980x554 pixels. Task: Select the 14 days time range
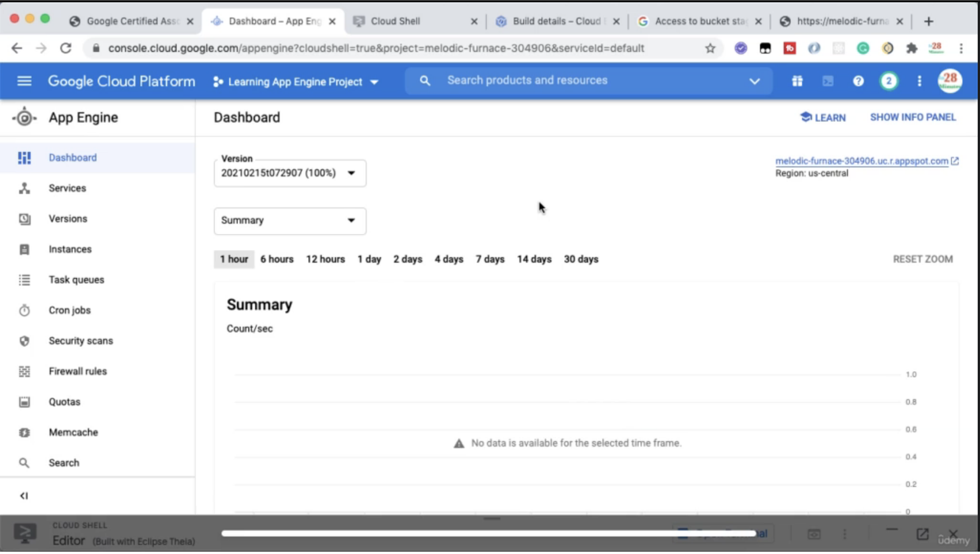534,259
